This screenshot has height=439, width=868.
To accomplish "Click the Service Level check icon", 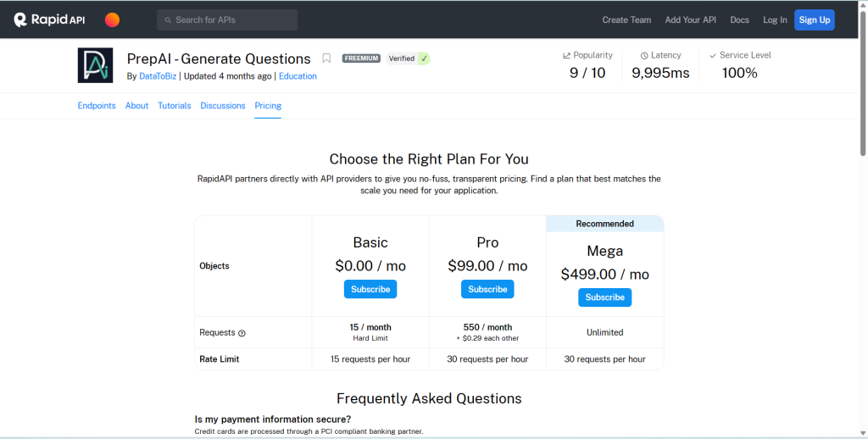I will [713, 55].
